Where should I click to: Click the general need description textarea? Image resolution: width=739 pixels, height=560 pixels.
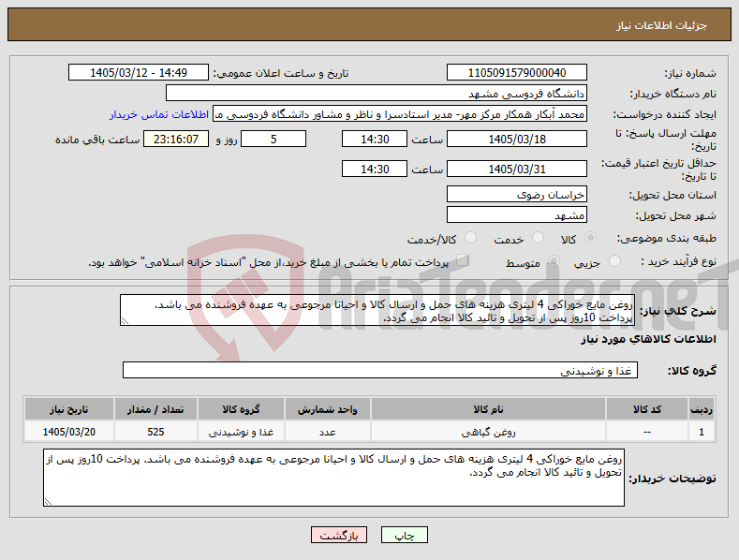[377, 310]
